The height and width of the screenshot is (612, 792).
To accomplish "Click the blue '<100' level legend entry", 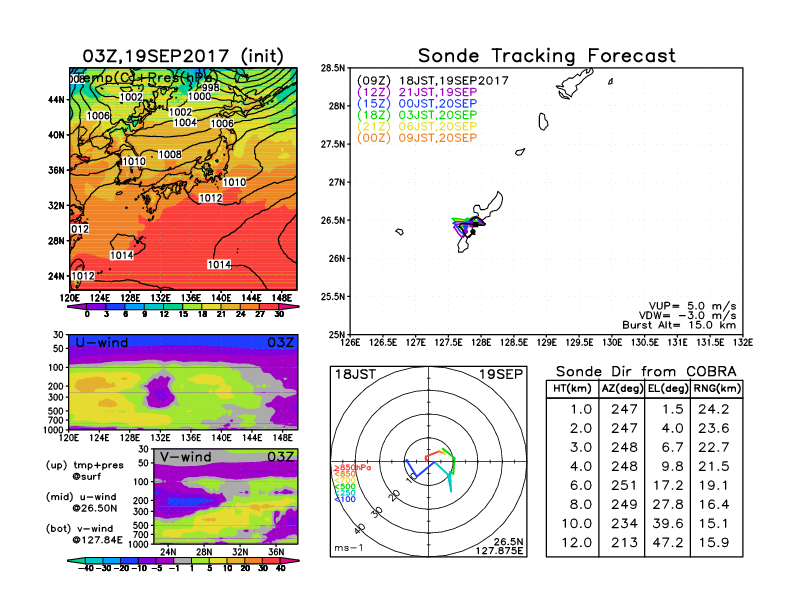I will [344, 499].
